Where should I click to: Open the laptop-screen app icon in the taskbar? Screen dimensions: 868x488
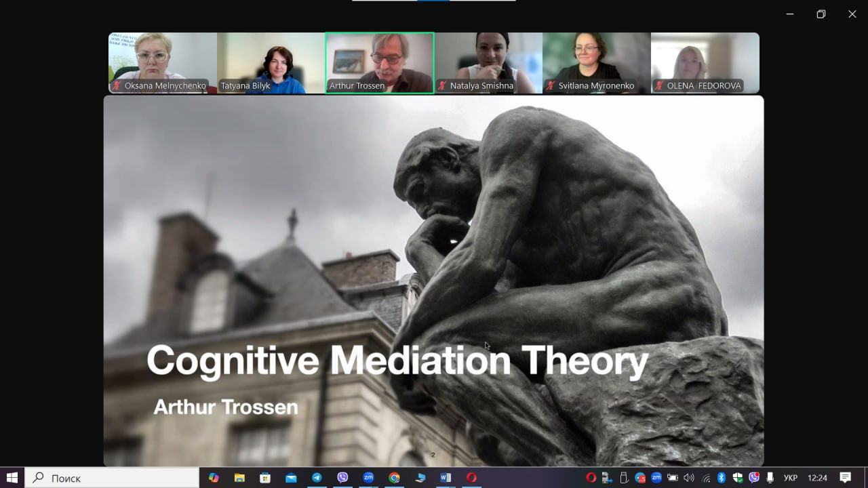pyautogui.click(x=420, y=478)
